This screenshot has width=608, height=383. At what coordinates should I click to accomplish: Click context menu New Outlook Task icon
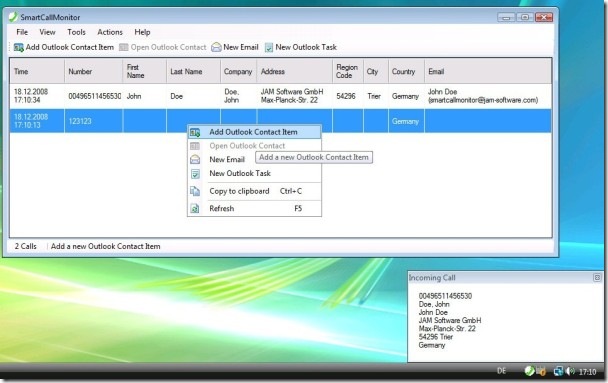tap(195, 174)
